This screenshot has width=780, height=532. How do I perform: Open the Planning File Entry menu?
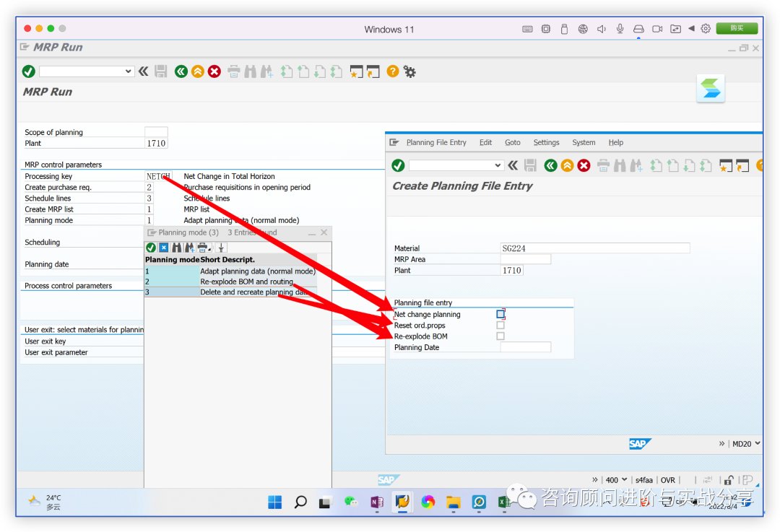pos(436,142)
